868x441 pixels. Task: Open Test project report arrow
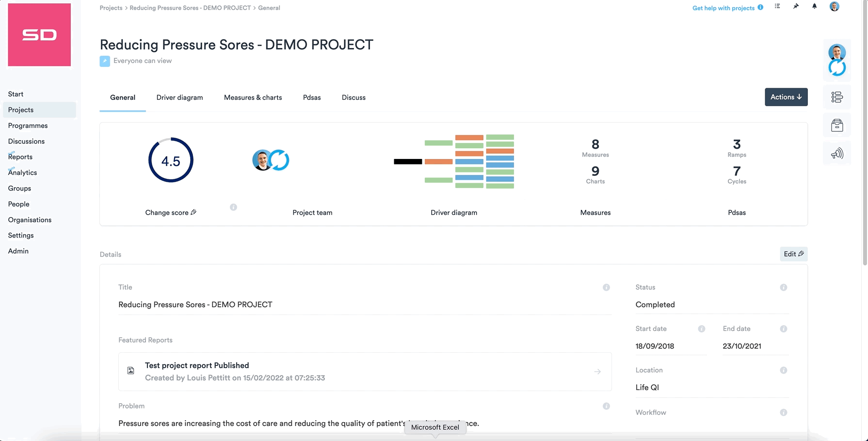click(597, 372)
